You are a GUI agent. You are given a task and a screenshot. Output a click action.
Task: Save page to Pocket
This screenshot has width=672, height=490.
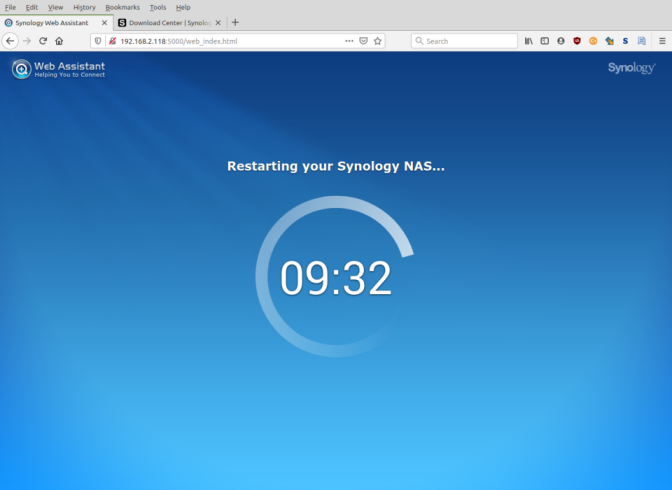pyautogui.click(x=363, y=41)
